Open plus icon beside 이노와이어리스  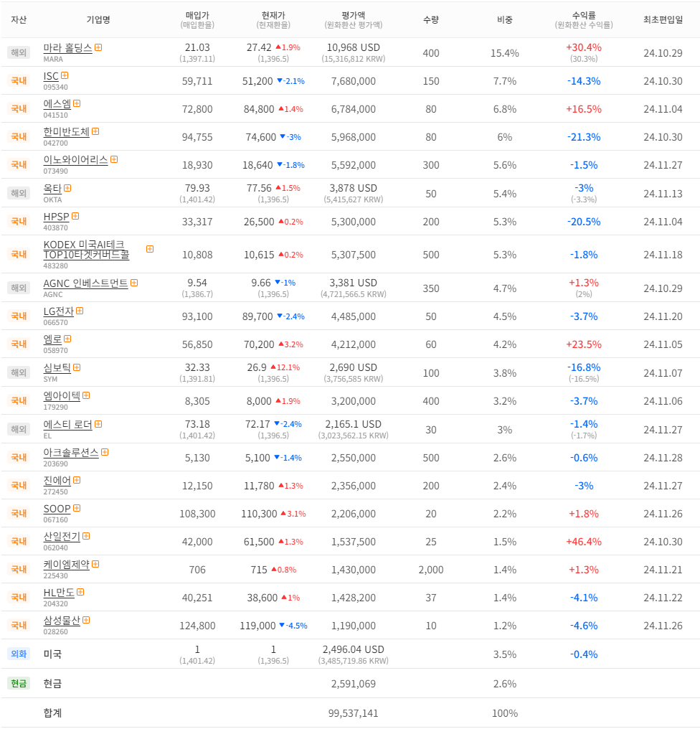(114, 159)
